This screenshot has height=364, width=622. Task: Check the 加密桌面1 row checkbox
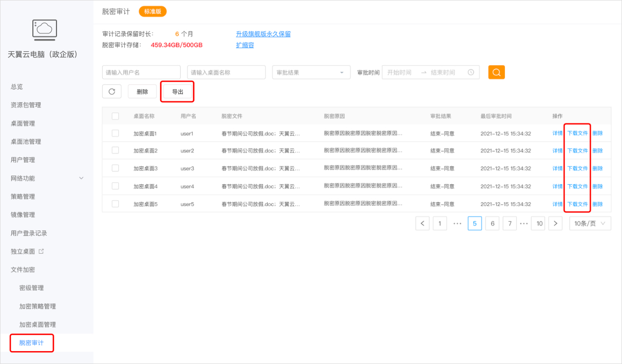pyautogui.click(x=115, y=133)
